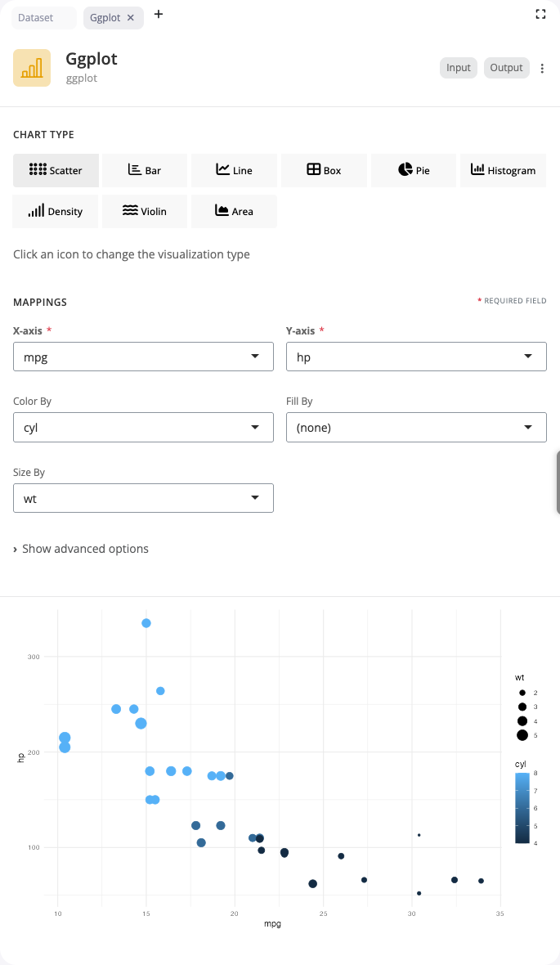The height and width of the screenshot is (965, 560).
Task: Click the fullscreen expand icon
Action: [x=540, y=14]
